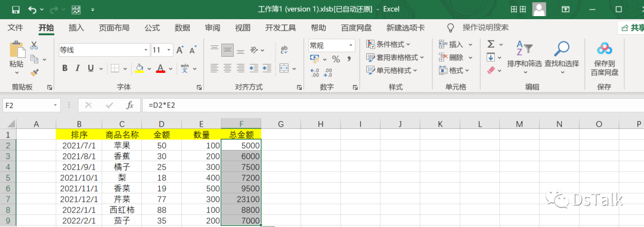
Task: Toggle align left for text
Action: coord(214,68)
